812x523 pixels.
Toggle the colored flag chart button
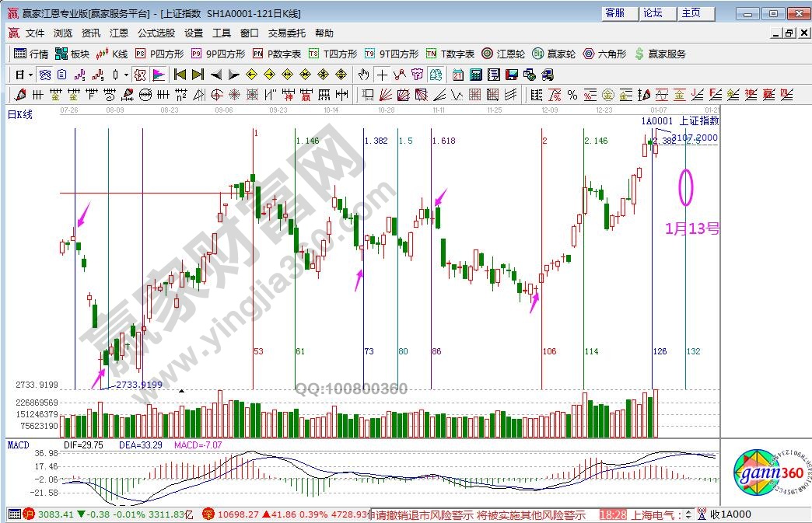pyautogui.click(x=159, y=75)
